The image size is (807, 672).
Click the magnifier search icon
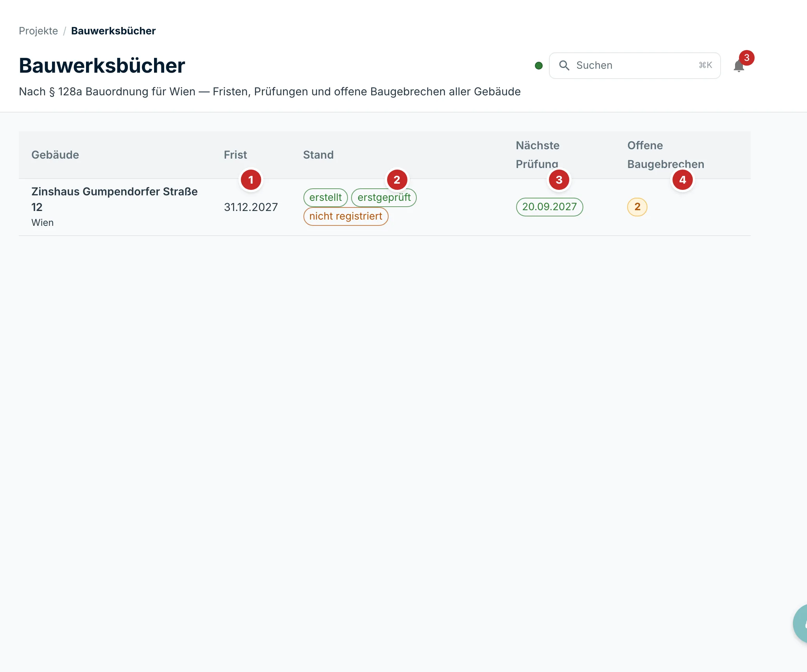tap(564, 65)
